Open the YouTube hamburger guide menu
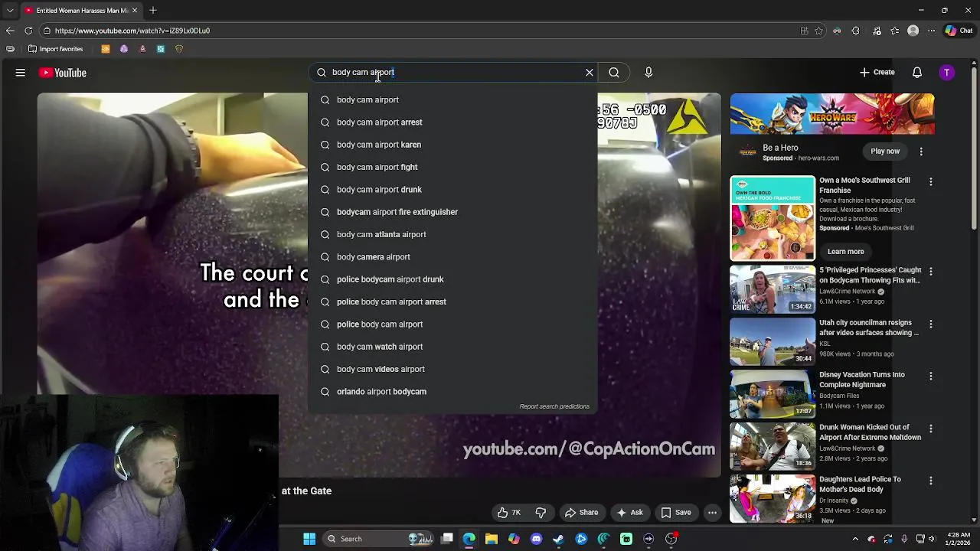 (21, 73)
